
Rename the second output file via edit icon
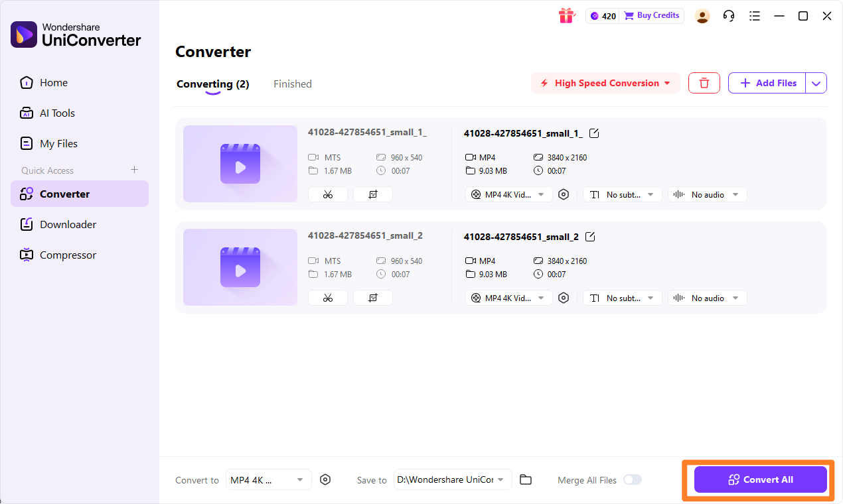[590, 236]
